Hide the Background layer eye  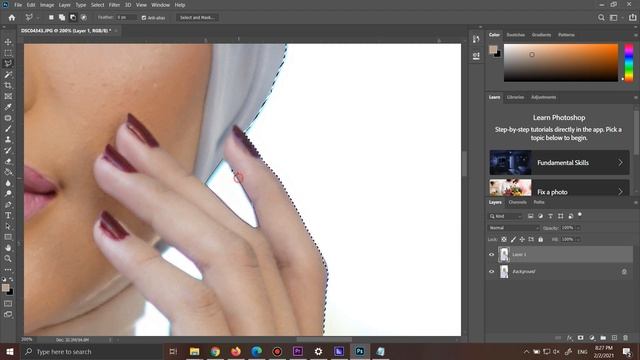491,271
